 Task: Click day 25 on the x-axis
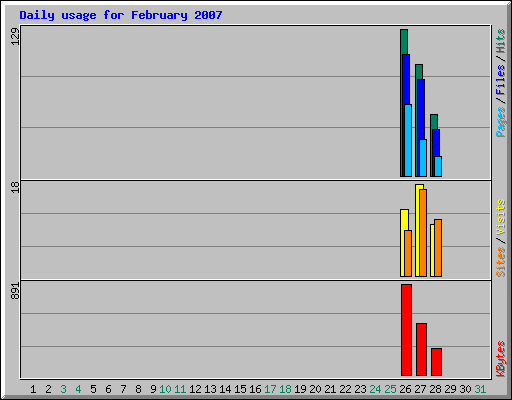(390, 389)
